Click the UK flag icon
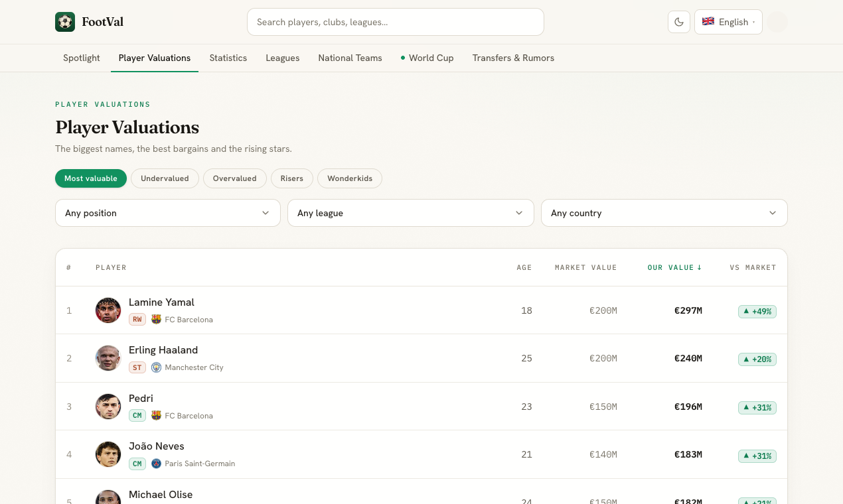Viewport: 843px width, 504px height. pyautogui.click(x=708, y=21)
